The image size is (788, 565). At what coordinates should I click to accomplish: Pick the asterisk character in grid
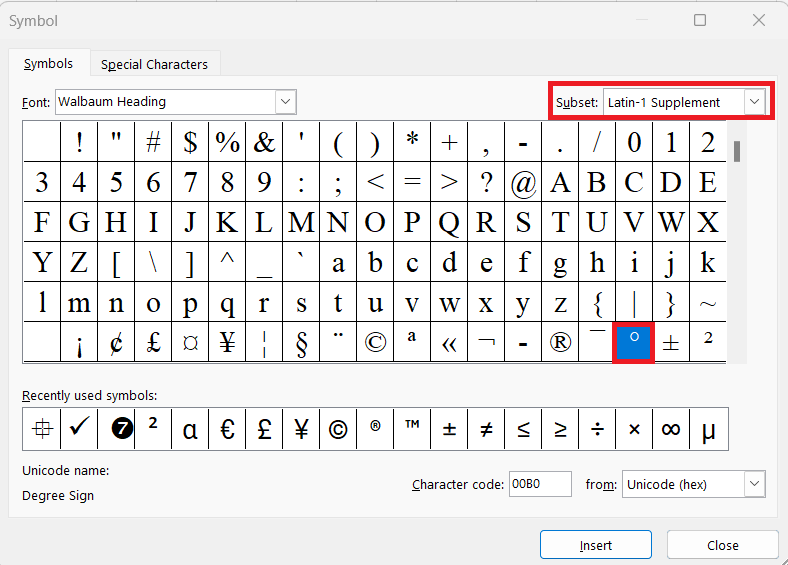412,141
